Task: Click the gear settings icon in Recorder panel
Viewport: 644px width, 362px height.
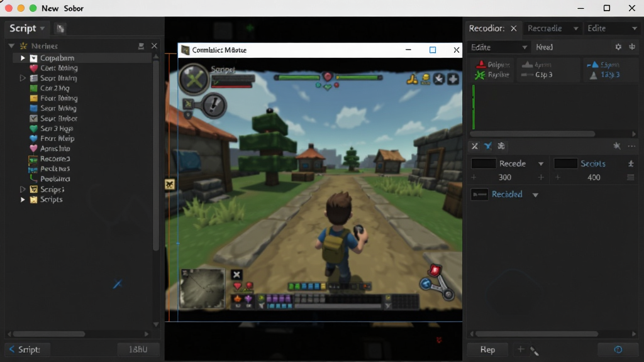Action: click(618, 47)
